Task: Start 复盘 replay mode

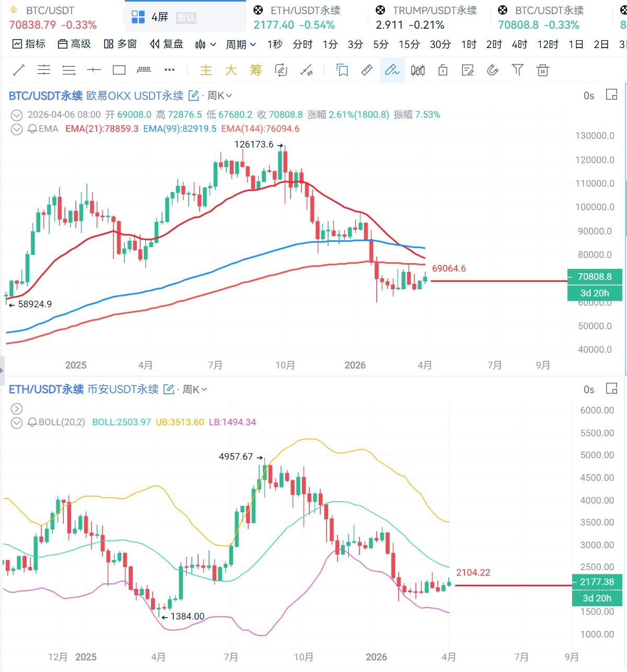Action: click(x=166, y=44)
